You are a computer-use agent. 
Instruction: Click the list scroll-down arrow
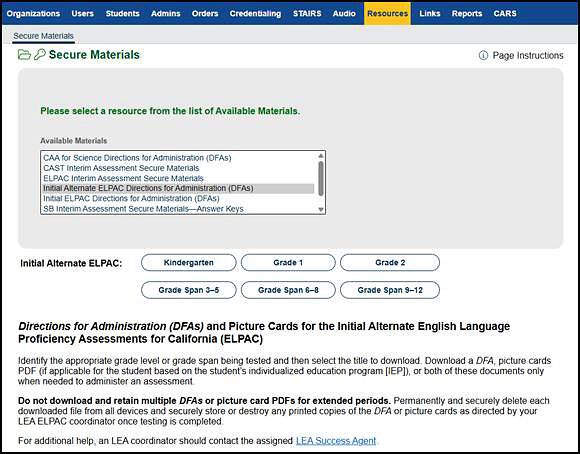tap(321, 209)
